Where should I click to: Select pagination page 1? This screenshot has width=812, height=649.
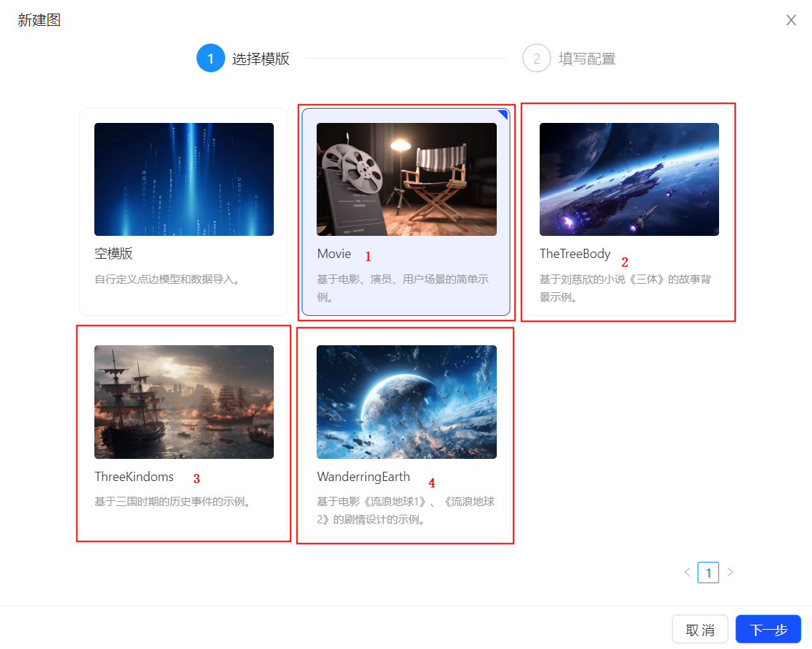pos(708,573)
